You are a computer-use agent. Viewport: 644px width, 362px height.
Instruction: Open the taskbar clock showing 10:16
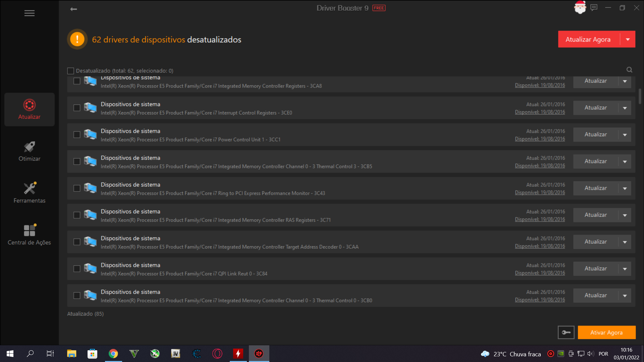[x=626, y=354]
